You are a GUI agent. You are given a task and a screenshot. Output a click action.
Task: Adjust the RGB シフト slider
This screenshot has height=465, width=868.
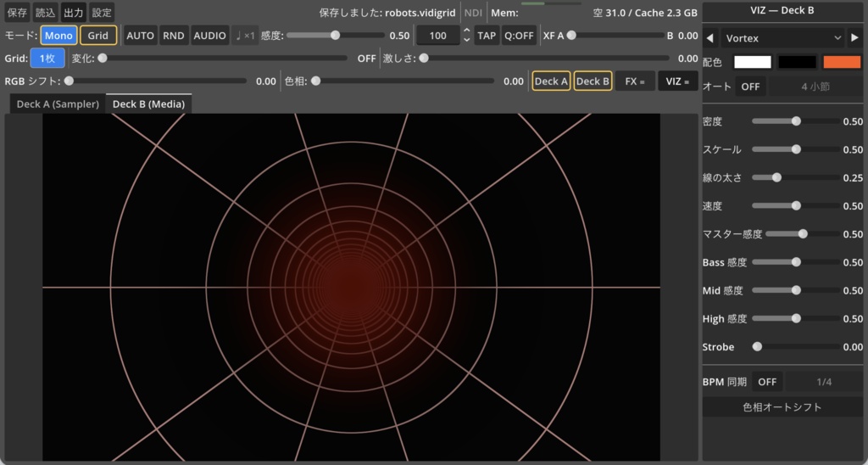pyautogui.click(x=155, y=81)
